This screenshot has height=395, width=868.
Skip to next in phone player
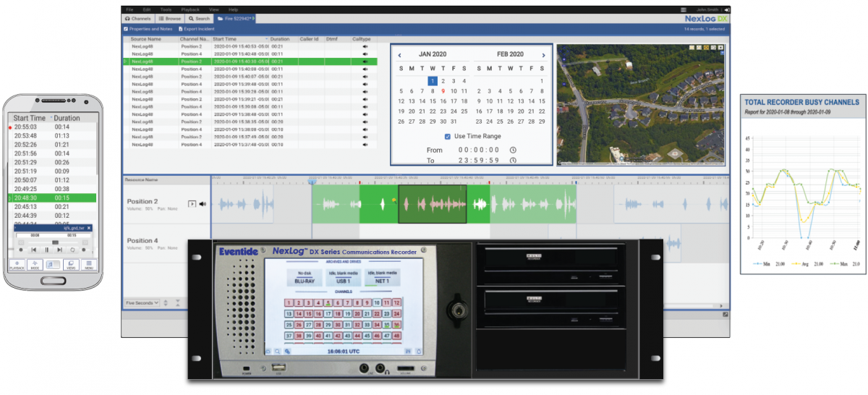[x=59, y=250]
